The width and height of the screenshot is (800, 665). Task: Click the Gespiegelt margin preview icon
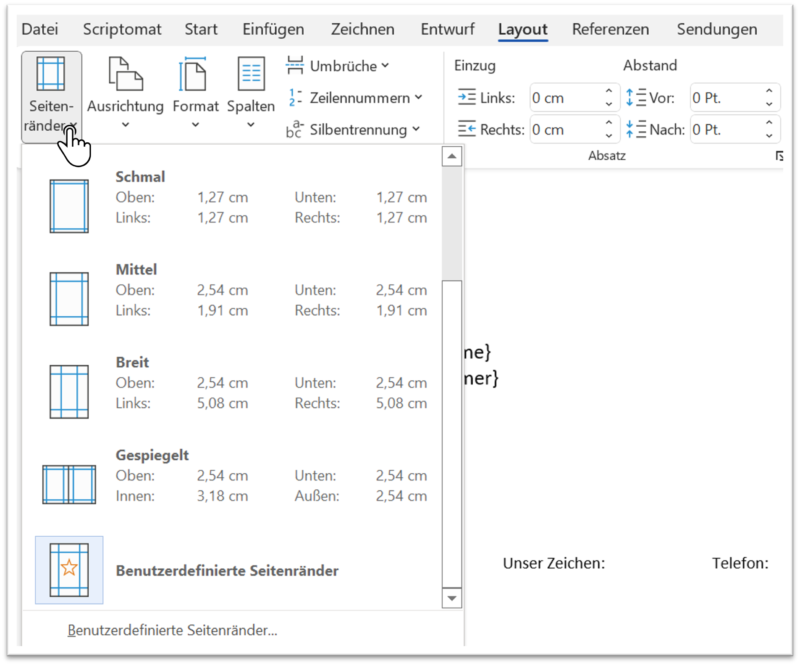click(x=69, y=484)
